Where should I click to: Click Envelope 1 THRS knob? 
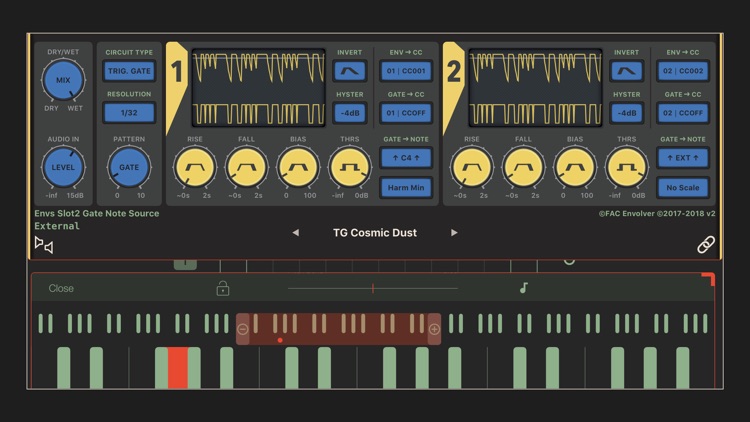[350, 167]
